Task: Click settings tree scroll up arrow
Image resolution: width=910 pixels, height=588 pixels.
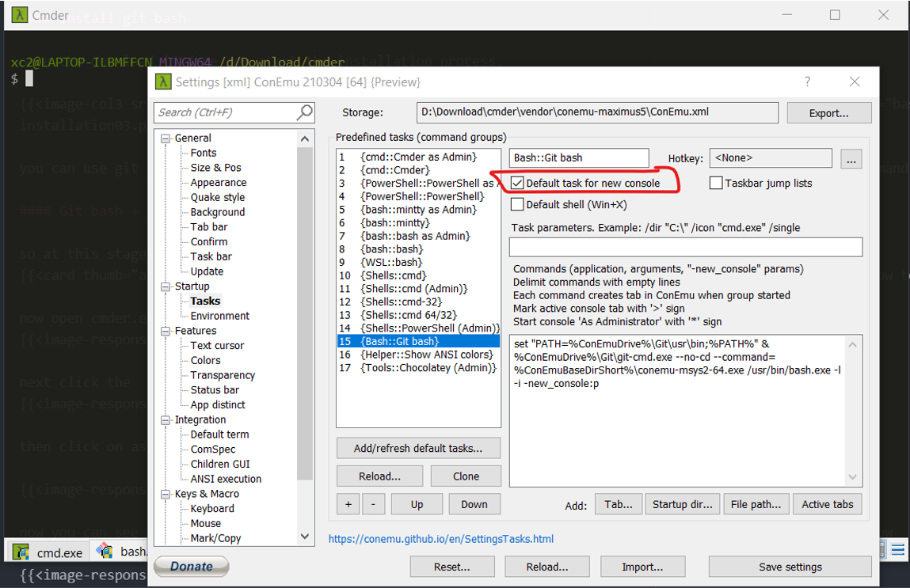Action: (305, 138)
